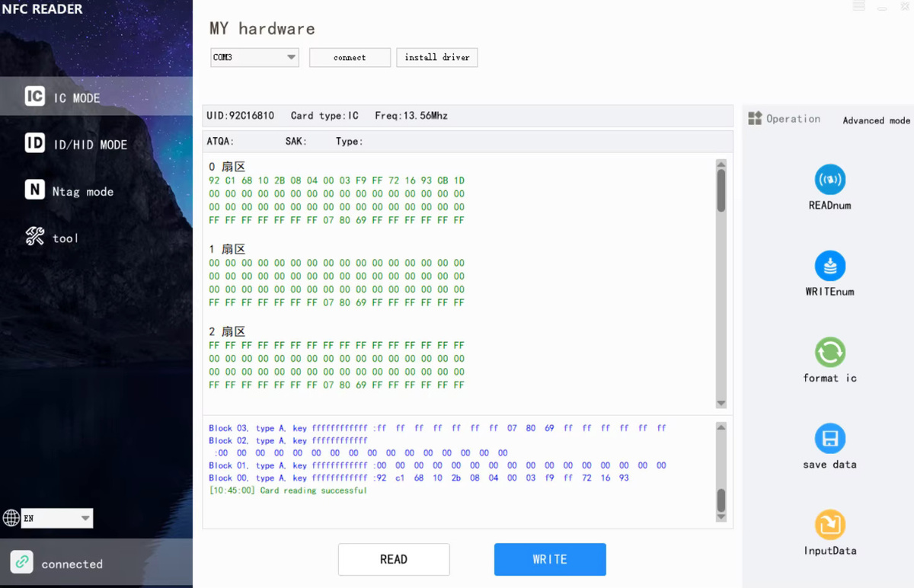914x588 pixels.
Task: Select IC MODE menu item
Action: [96, 96]
